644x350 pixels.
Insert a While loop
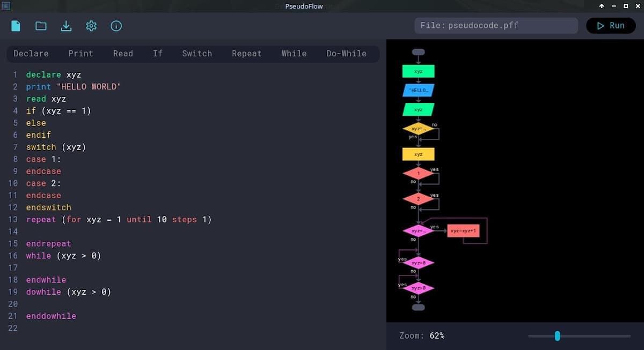[x=294, y=54]
